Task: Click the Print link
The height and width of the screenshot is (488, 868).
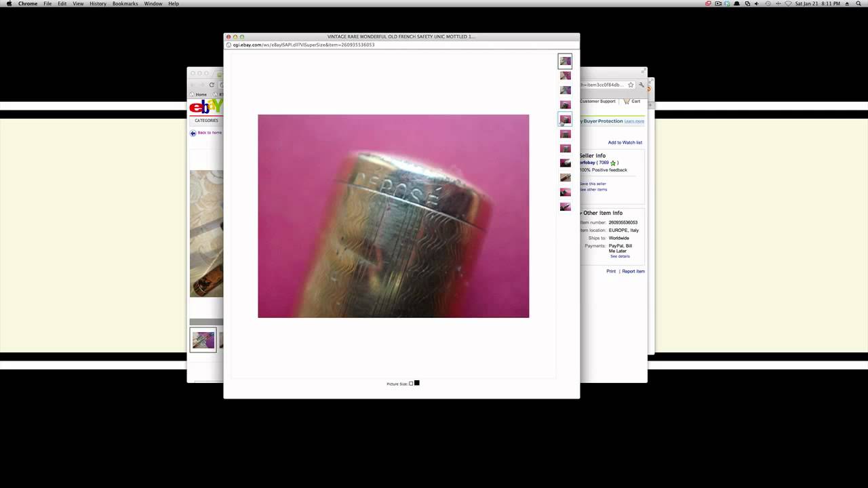Action: click(611, 271)
